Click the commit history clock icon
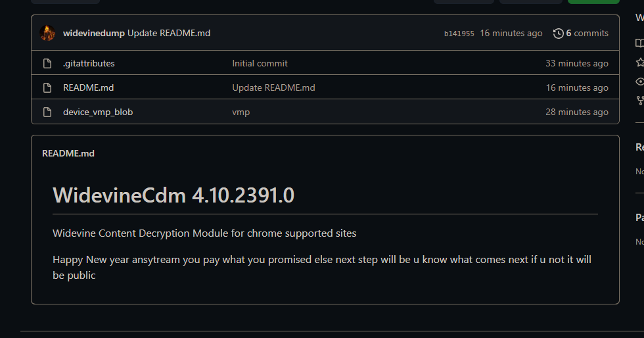Image resolution: width=644 pixels, height=338 pixels. [559, 33]
